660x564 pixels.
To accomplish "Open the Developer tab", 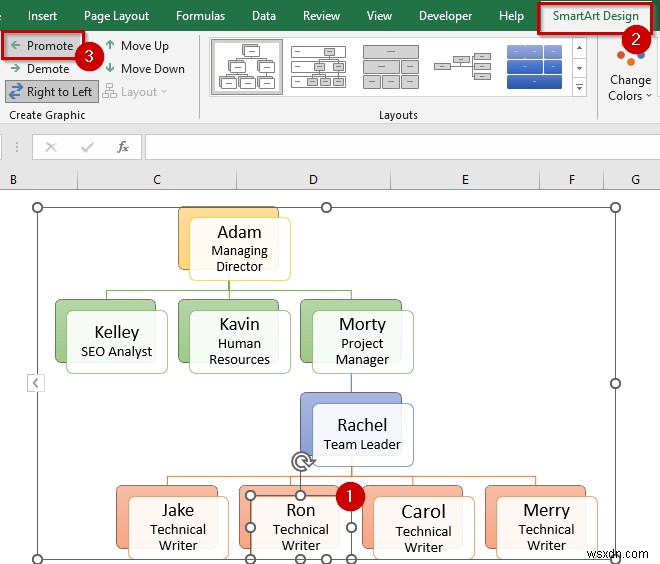I will tap(445, 16).
